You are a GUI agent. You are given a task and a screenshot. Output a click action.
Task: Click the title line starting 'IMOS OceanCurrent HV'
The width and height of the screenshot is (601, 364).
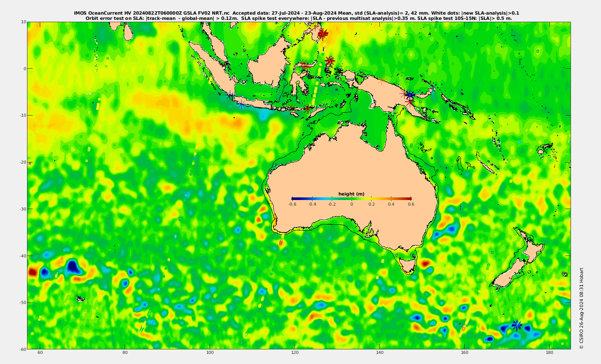[297, 13]
